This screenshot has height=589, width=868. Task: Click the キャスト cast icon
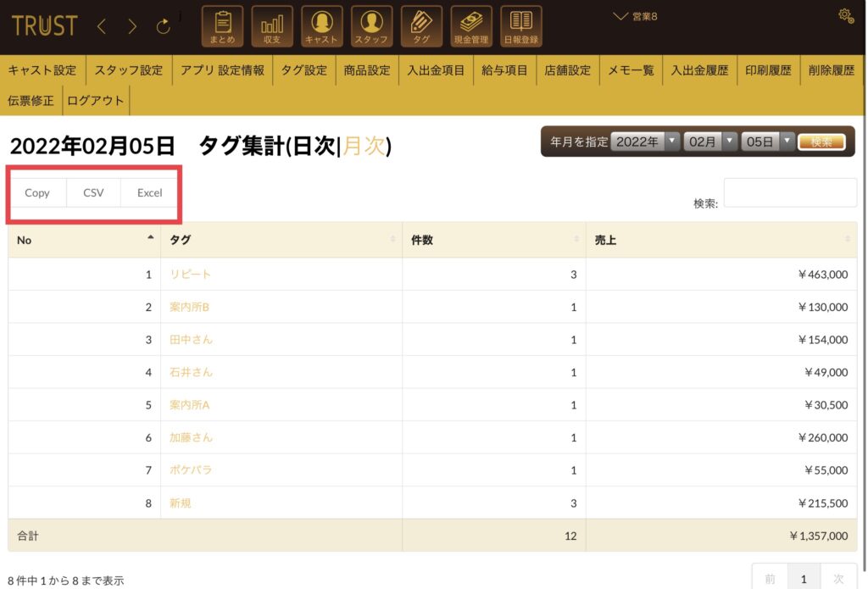click(322, 26)
